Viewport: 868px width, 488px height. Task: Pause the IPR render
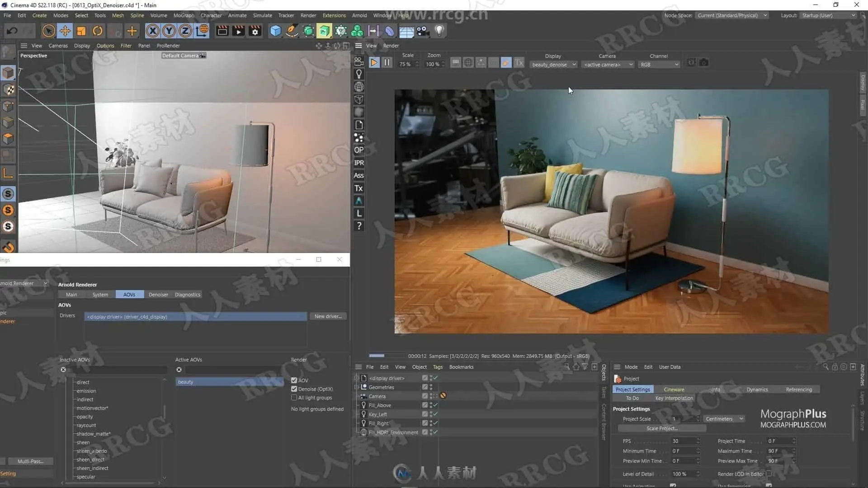(387, 63)
